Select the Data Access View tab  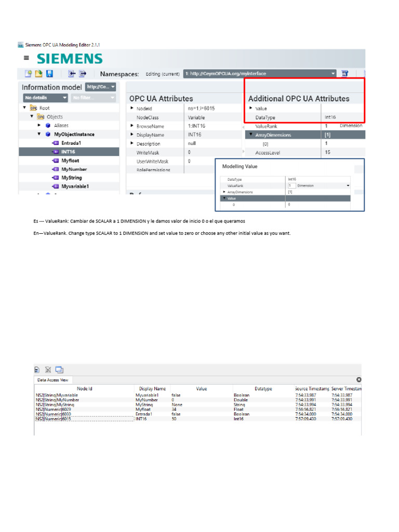point(53,380)
